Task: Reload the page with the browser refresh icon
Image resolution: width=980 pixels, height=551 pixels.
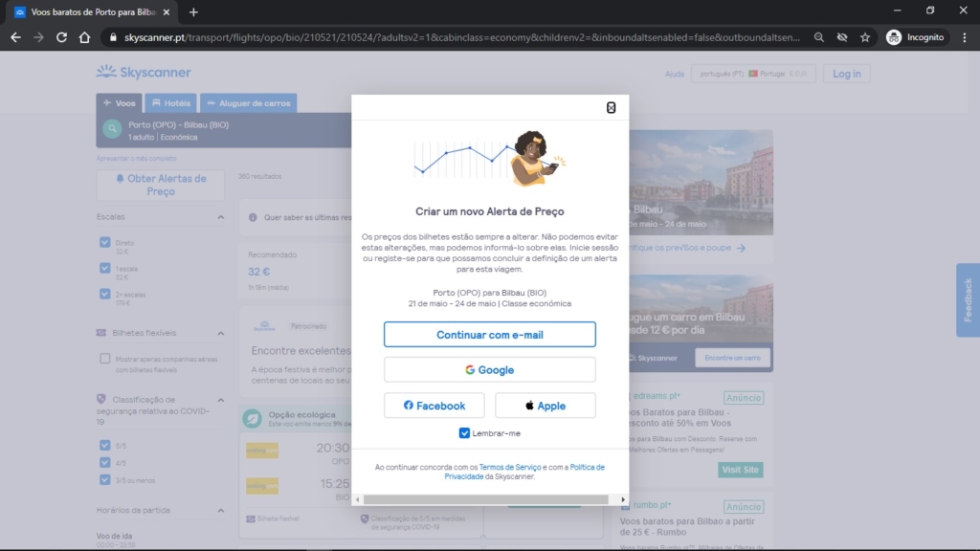Action: tap(61, 37)
